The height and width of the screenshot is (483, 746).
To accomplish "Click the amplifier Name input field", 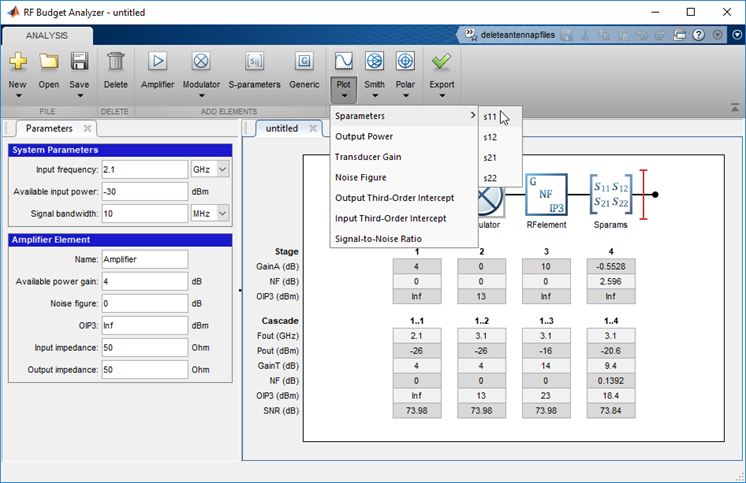I will 143,259.
